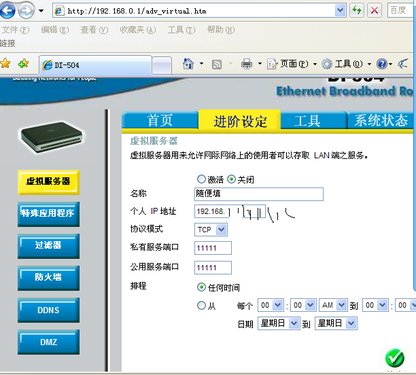The image size is (416, 375).
Task: Click the 个人 IP 地址 input field
Action: click(230, 211)
